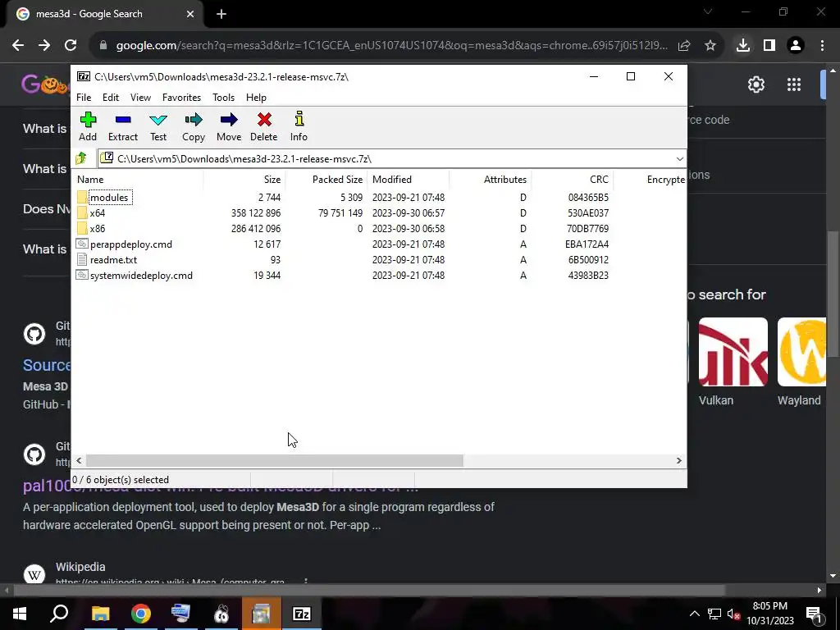Sort file list by Name column

(x=137, y=180)
